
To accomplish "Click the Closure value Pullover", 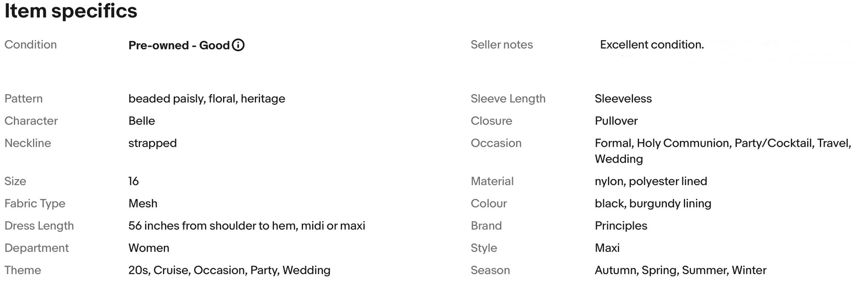I will [x=616, y=121].
